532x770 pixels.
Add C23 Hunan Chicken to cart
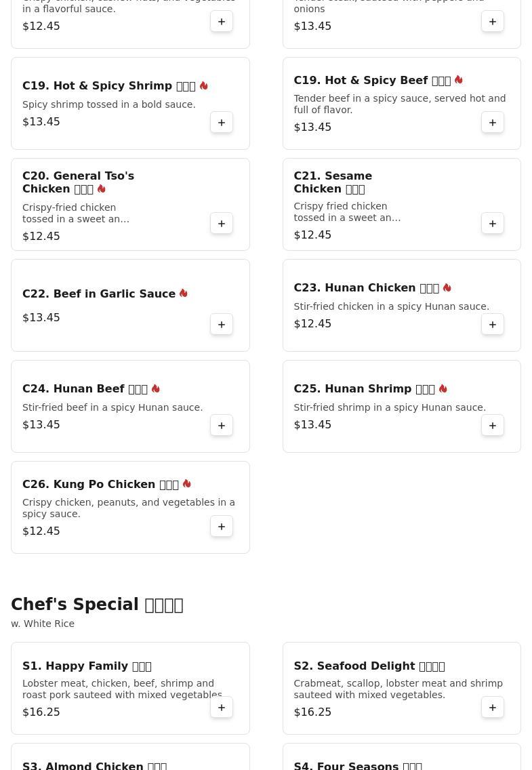[x=492, y=325]
